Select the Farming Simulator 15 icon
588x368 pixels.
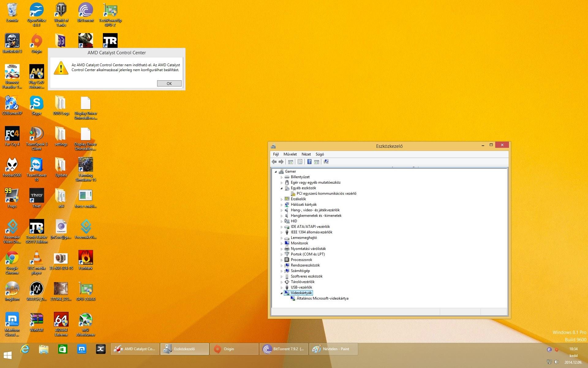(85, 169)
